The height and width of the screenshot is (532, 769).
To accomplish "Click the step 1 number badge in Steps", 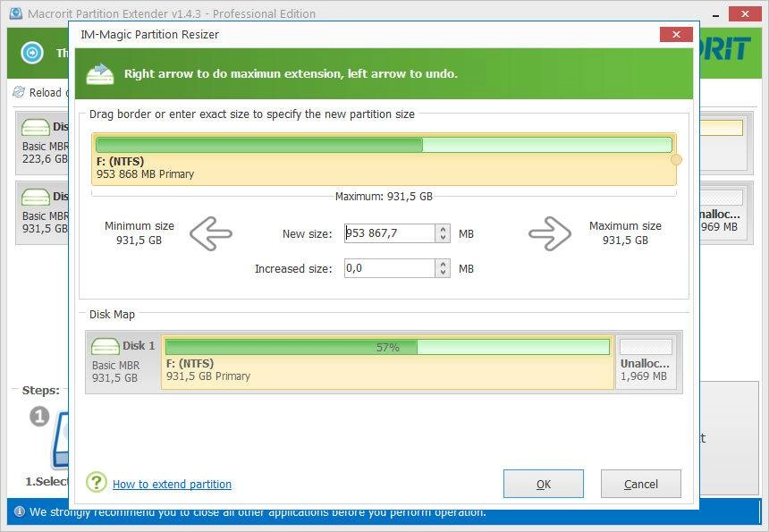I will 39,417.
